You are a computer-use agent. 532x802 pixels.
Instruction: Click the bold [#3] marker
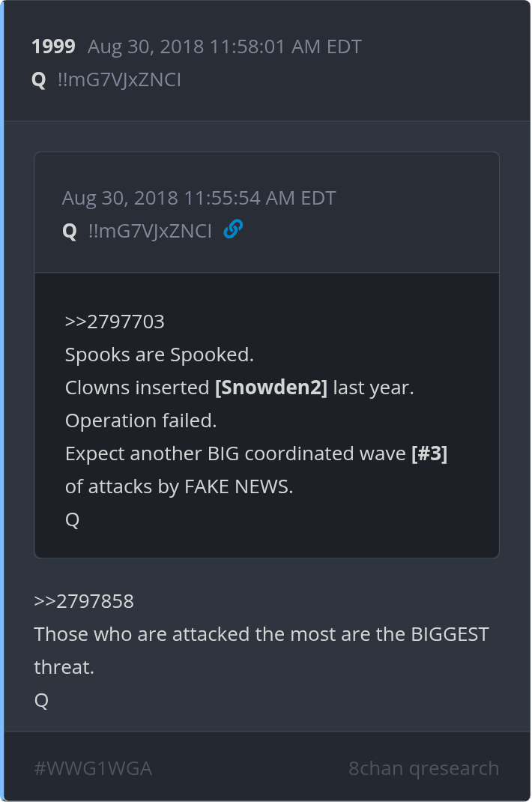pos(429,453)
